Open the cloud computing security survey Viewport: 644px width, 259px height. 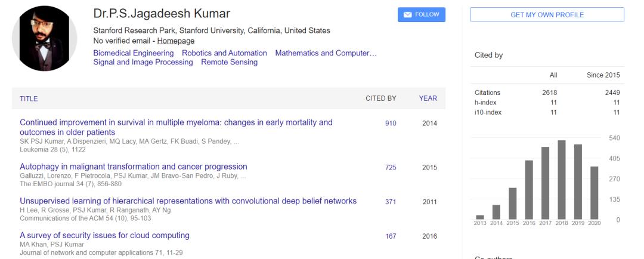104,235
